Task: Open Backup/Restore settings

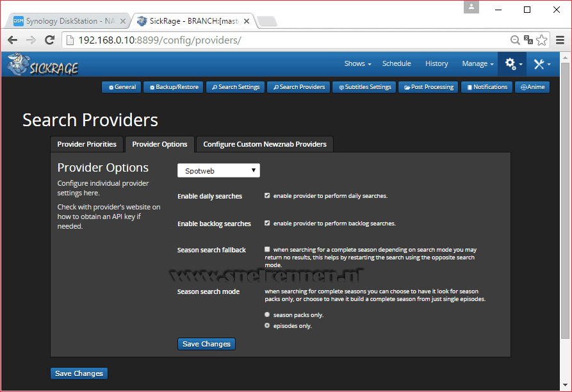Action: [174, 87]
